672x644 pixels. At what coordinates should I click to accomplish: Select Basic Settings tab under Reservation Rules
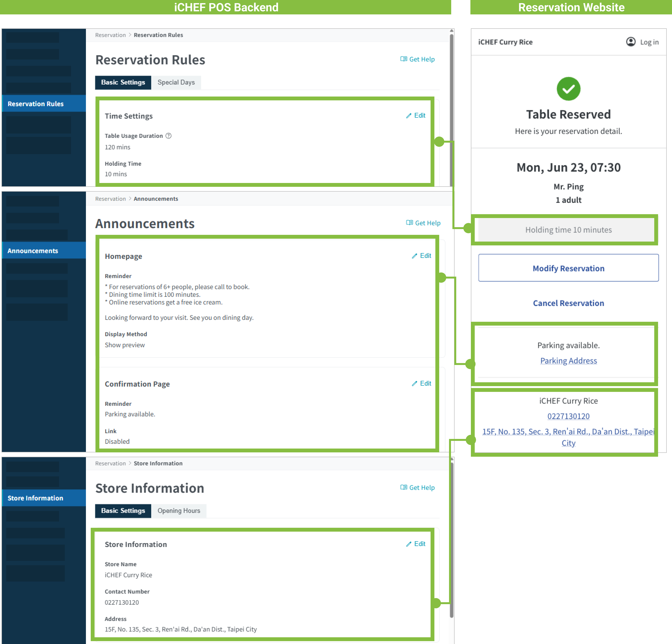point(123,82)
